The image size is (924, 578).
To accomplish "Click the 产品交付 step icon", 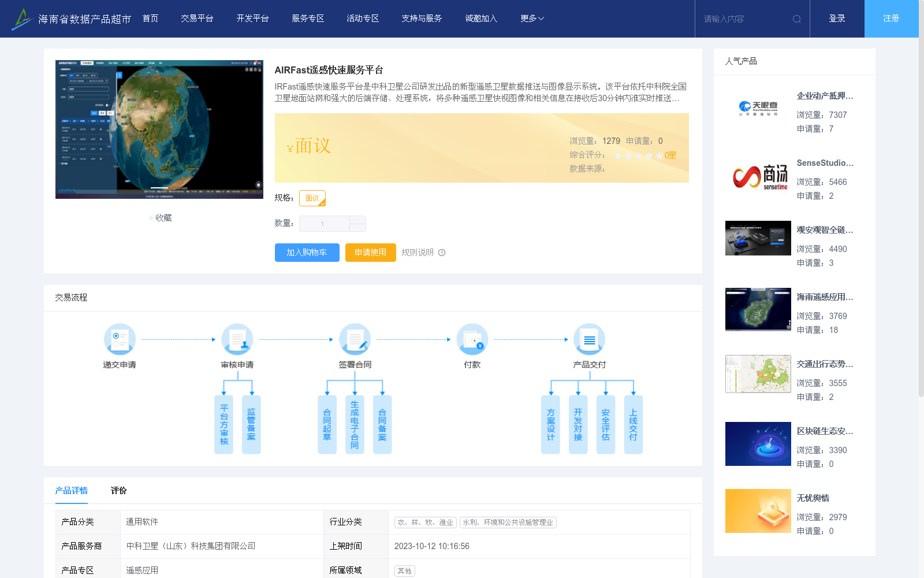I will 589,339.
